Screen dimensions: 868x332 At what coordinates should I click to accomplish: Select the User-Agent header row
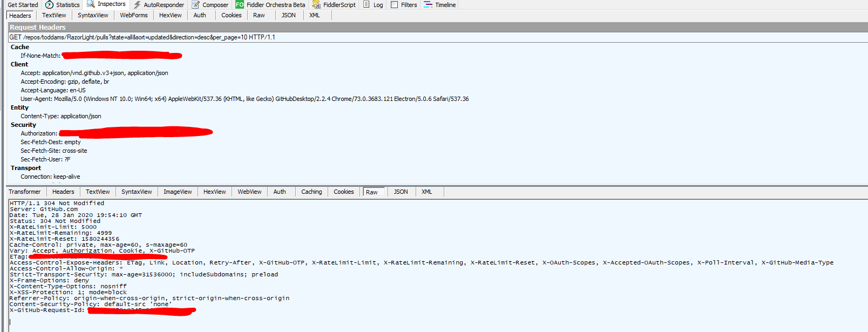tap(245, 99)
